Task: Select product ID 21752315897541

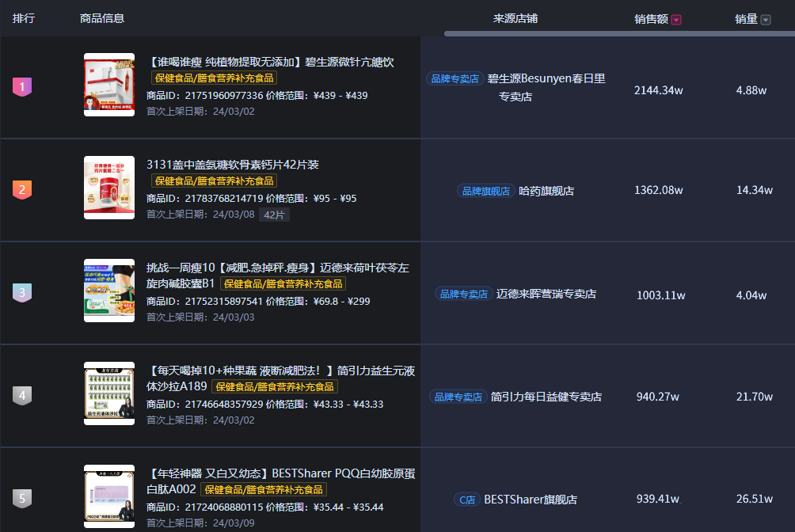Action: tap(224, 302)
